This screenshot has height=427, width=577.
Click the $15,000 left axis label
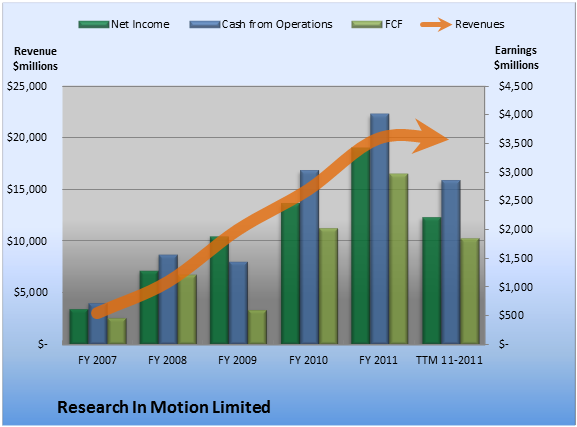[x=27, y=189]
